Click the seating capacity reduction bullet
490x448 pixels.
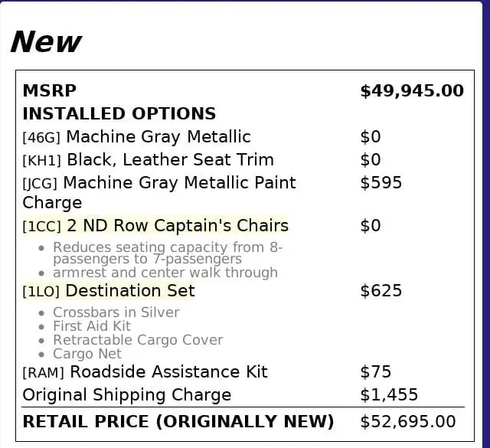pos(168,253)
